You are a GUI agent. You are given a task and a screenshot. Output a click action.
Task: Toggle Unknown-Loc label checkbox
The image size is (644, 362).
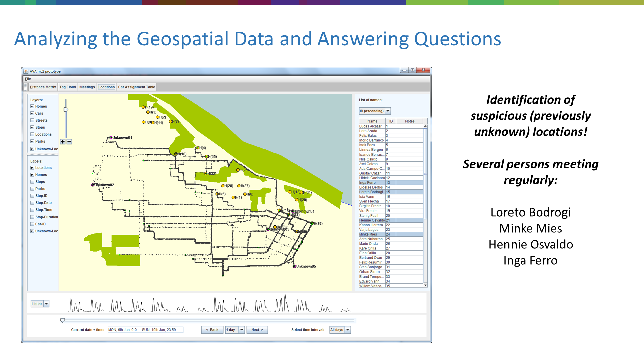32,231
